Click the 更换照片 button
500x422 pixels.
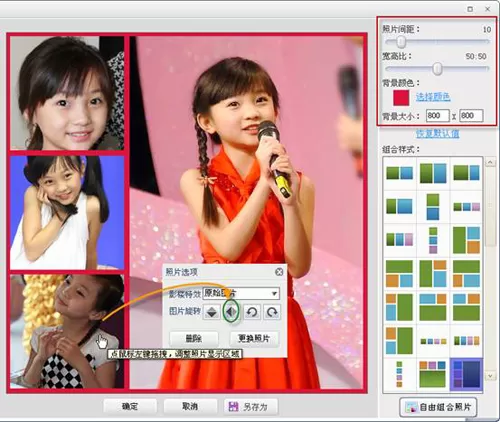pyautogui.click(x=254, y=339)
